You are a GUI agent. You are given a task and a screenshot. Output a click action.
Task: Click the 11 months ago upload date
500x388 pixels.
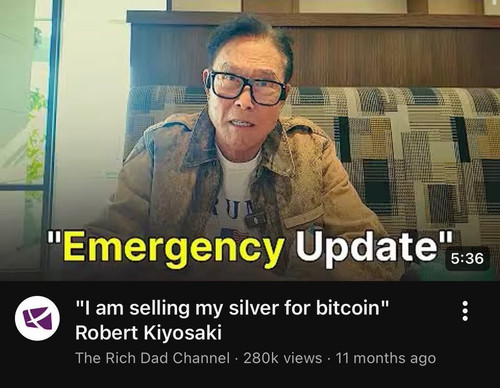386,358
